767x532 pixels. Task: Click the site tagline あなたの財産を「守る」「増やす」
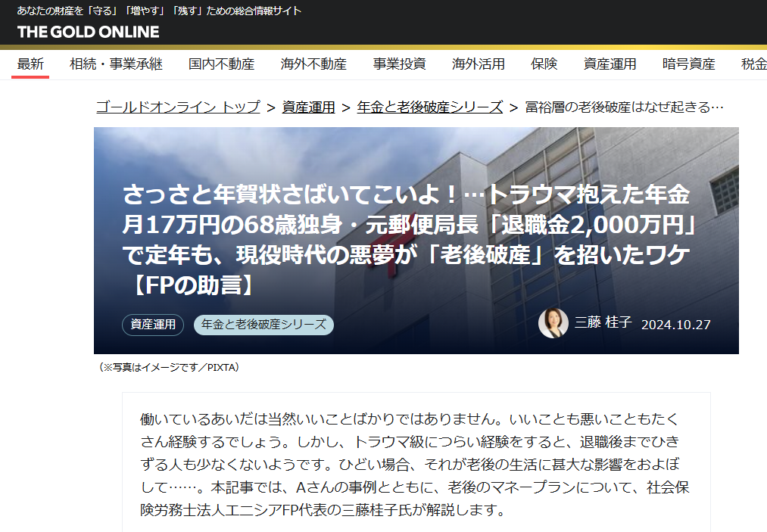(159, 11)
